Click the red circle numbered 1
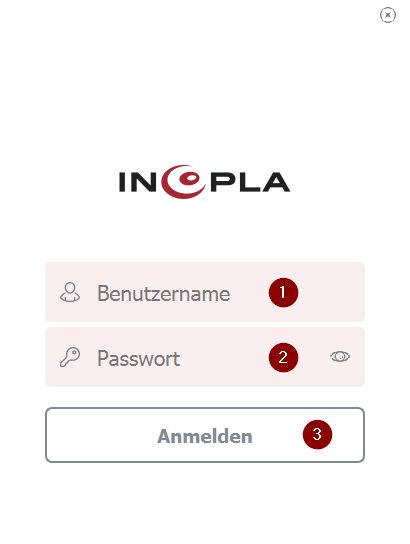The image size is (410, 544). click(x=283, y=292)
